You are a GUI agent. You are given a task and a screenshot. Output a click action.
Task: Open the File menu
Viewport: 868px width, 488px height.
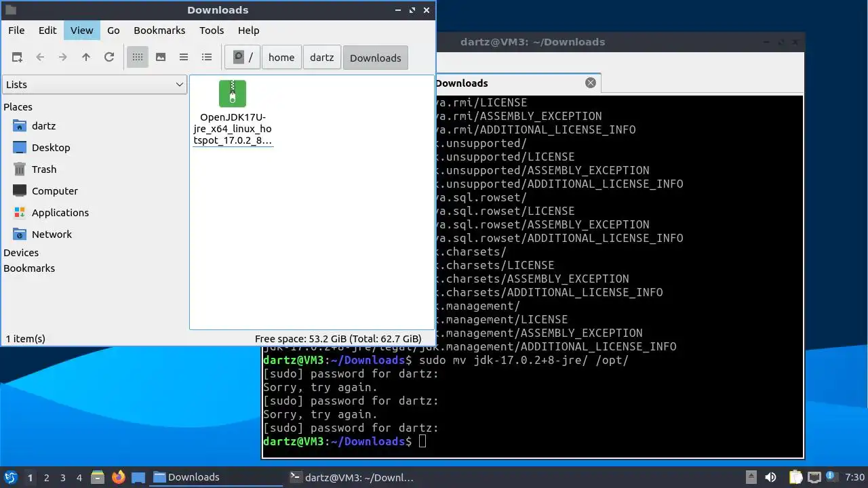16,30
